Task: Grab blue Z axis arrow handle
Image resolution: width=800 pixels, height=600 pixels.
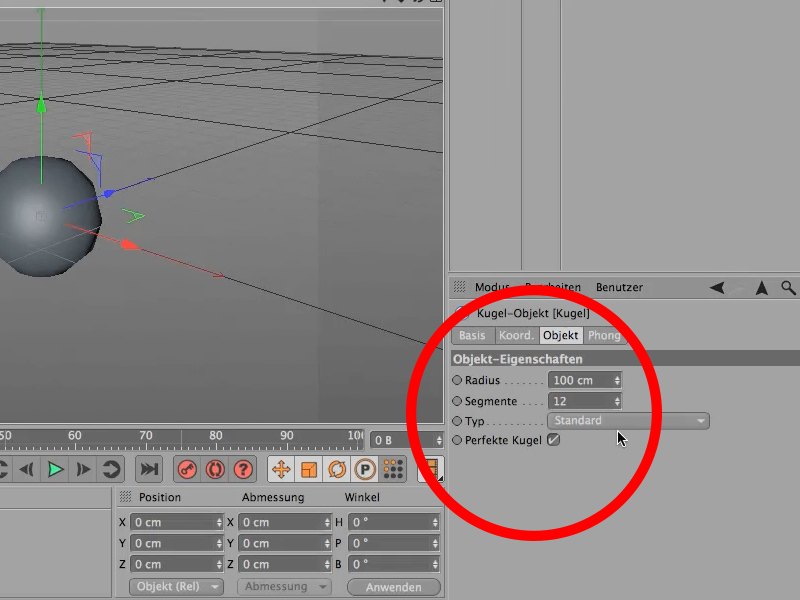Action: pyautogui.click(x=108, y=193)
